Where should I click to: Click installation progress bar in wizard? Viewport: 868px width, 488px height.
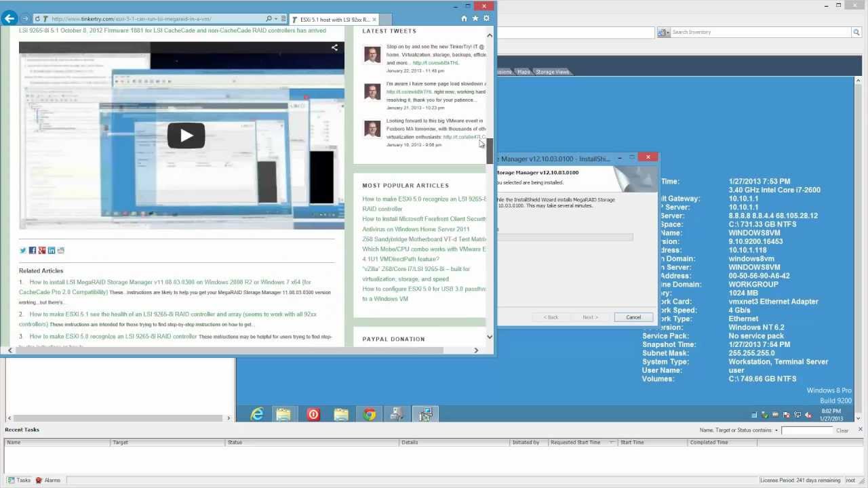565,237
